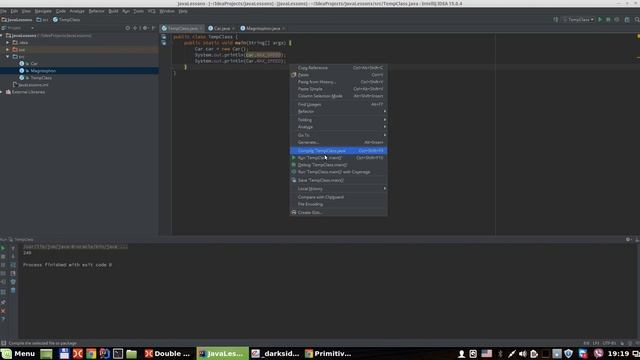Switch to the Primitiv... taskbar window button

point(329,353)
